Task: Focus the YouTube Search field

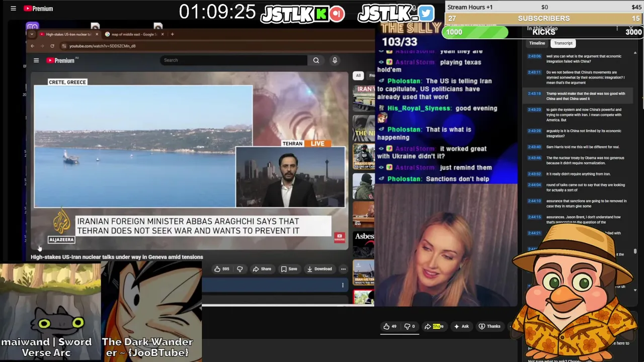Action: click(234, 60)
